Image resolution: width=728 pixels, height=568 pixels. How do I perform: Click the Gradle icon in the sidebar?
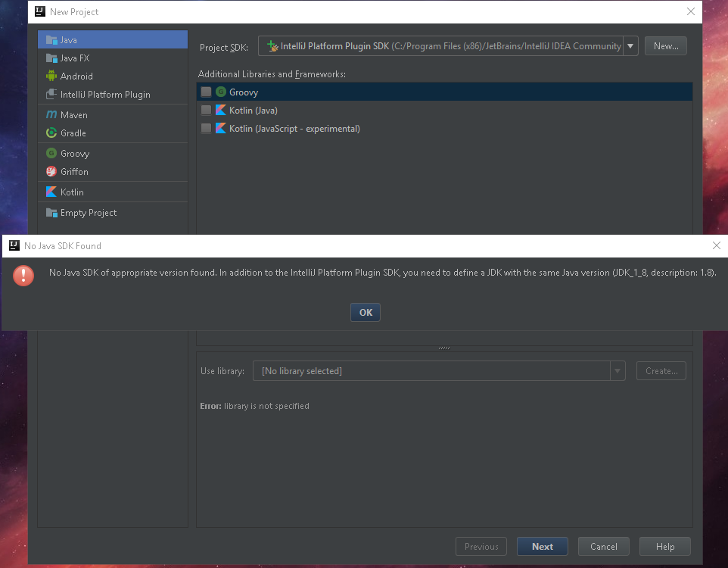click(51, 133)
